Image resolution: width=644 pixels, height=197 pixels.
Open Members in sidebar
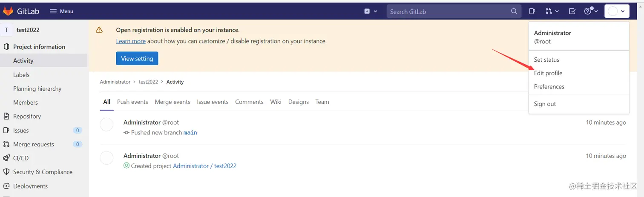pos(26,103)
